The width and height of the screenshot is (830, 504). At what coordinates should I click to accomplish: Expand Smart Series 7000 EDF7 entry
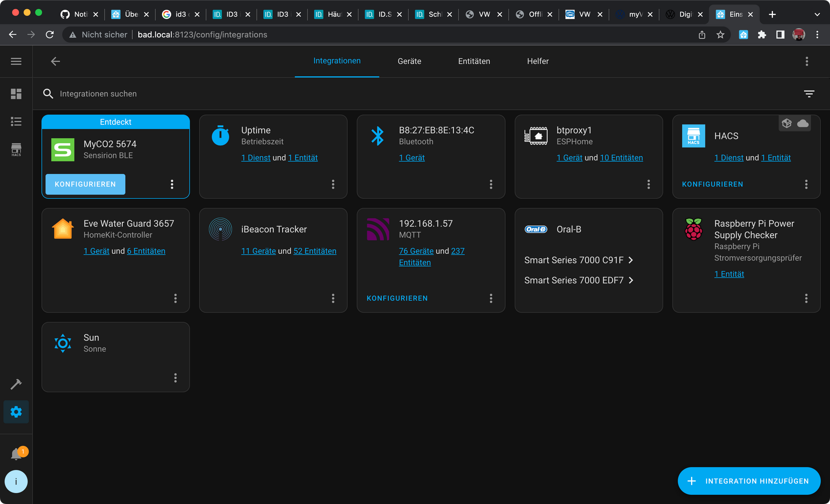point(579,281)
